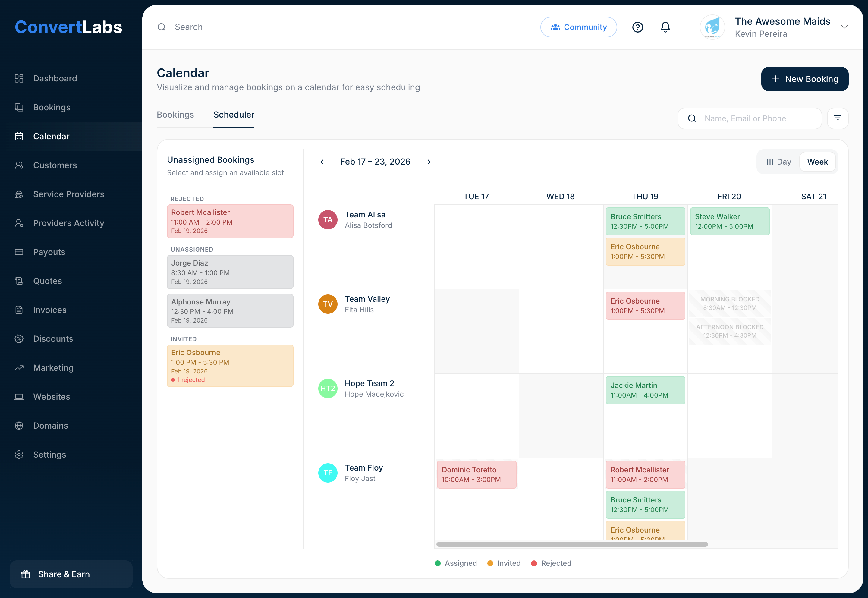868x598 pixels.
Task: Go to Discounts in the sidebar
Action: (x=53, y=339)
